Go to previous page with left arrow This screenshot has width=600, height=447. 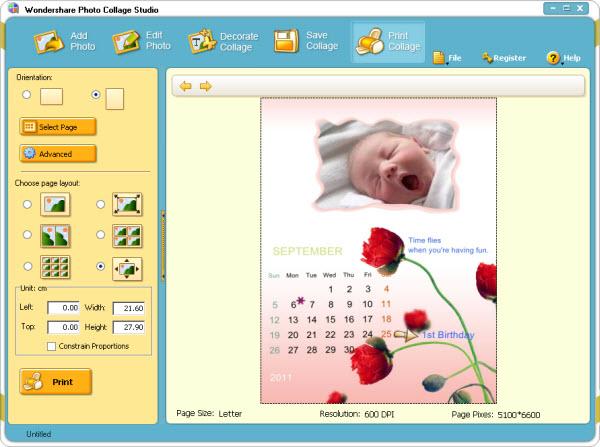pyautogui.click(x=185, y=86)
